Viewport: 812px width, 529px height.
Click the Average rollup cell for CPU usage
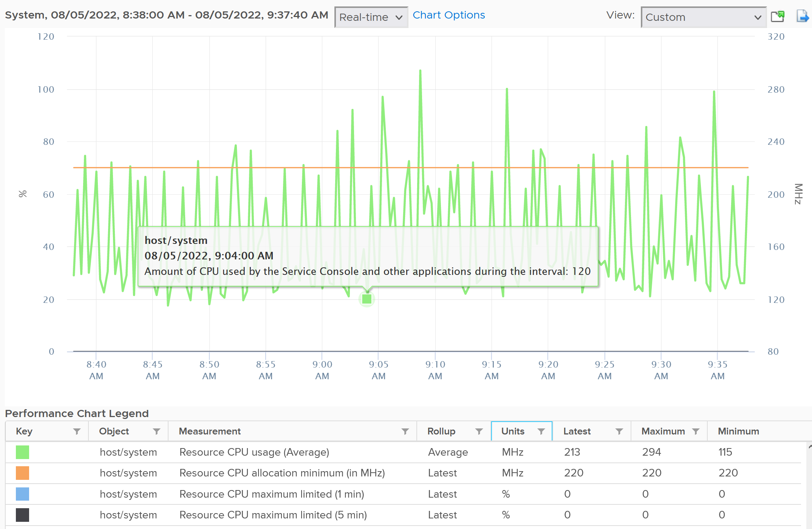[x=448, y=452]
